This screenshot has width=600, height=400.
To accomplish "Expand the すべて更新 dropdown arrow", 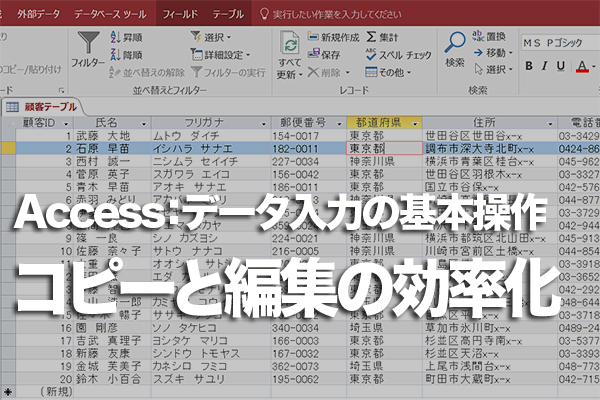I will coord(301,75).
